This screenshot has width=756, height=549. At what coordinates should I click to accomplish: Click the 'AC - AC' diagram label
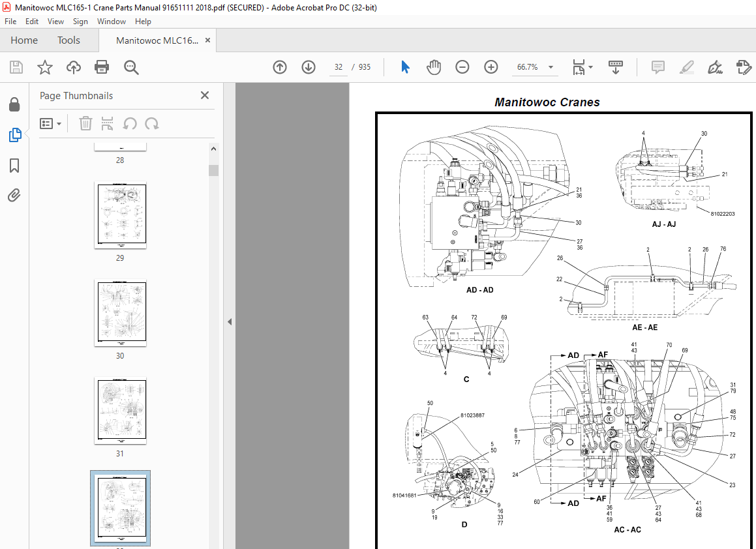627,529
